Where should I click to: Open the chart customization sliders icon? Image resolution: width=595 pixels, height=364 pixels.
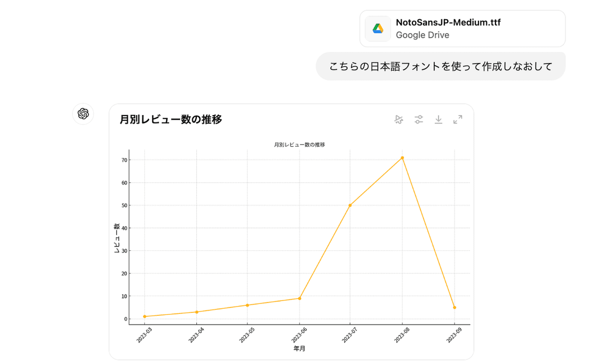(419, 120)
